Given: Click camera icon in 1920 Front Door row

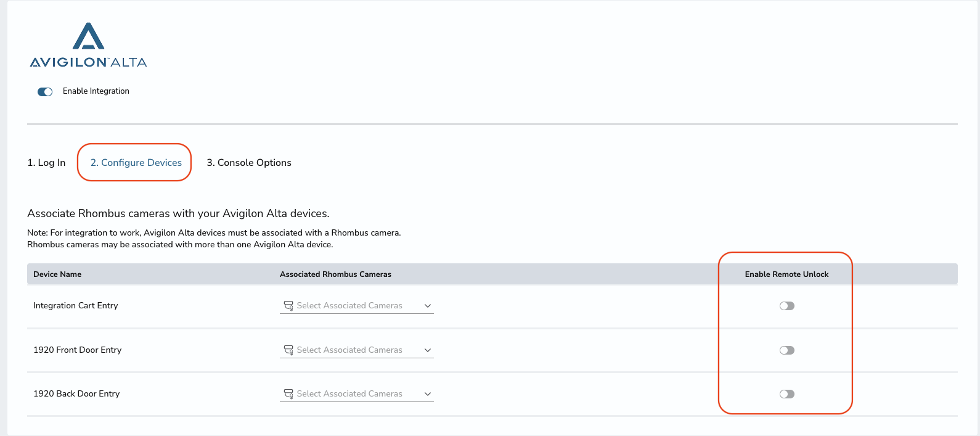Looking at the screenshot, I should pos(288,350).
